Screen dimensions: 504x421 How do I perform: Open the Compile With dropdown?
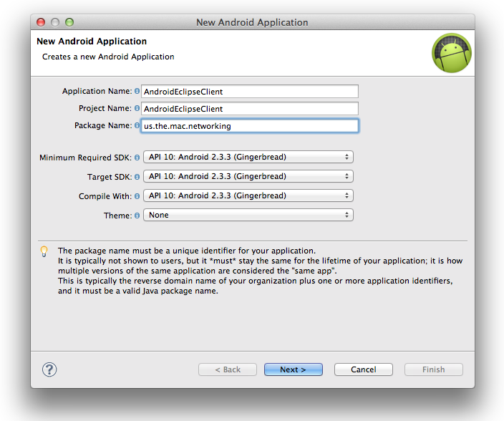tap(248, 195)
